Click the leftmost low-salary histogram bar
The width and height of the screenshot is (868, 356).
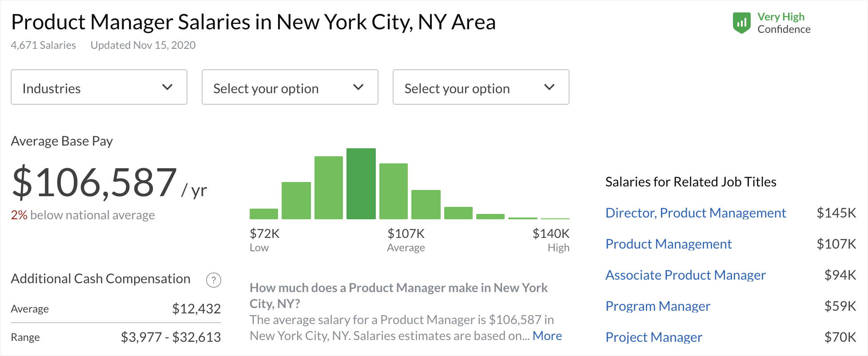click(x=264, y=214)
